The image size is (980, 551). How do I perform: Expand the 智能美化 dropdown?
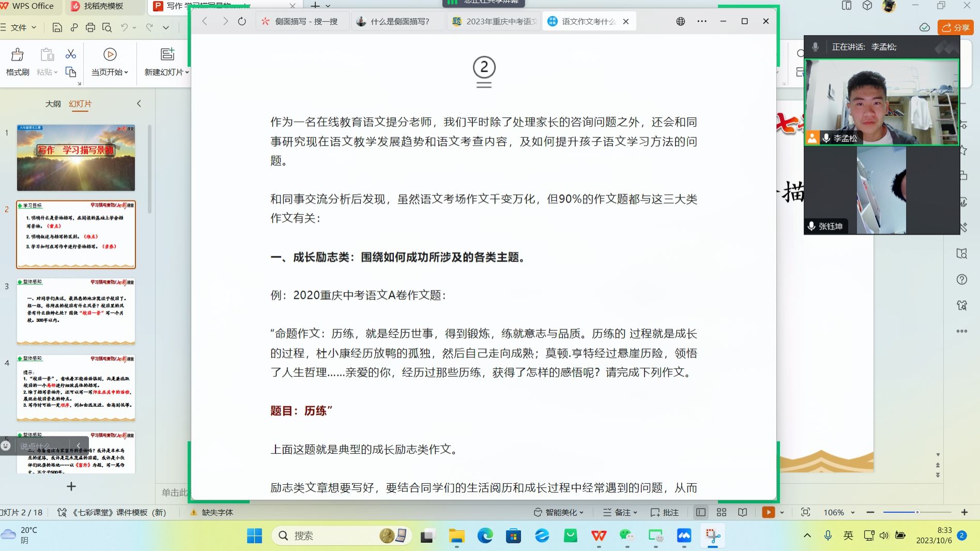click(559, 512)
